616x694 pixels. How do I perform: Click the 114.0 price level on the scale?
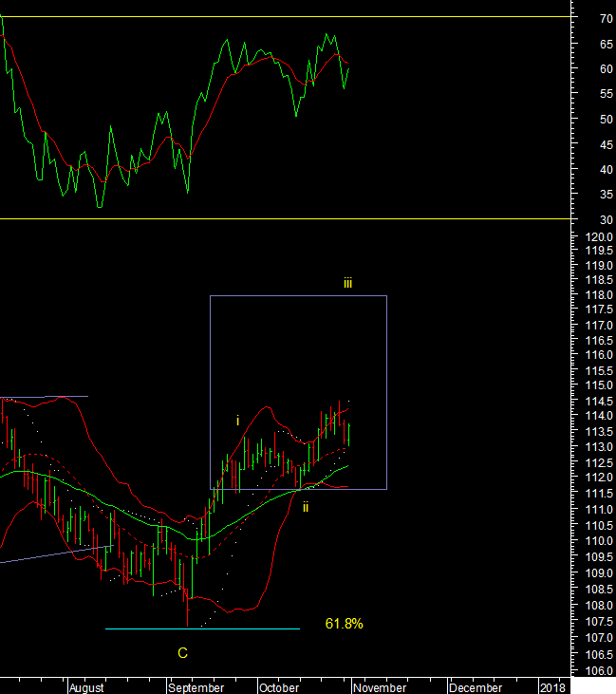point(599,416)
